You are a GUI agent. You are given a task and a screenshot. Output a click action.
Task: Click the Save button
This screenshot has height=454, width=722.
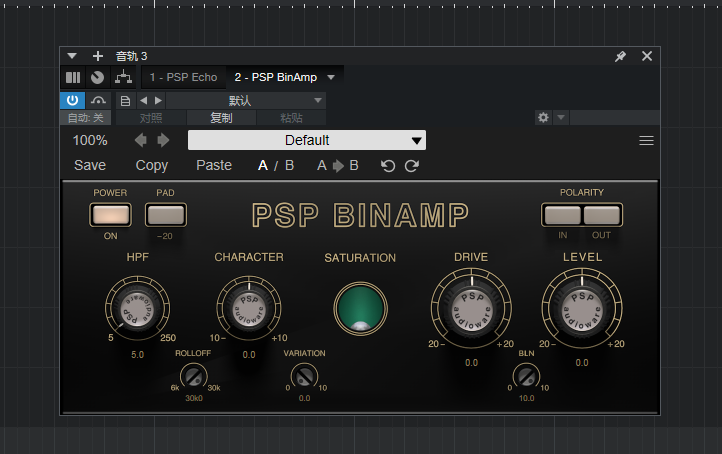(90, 166)
